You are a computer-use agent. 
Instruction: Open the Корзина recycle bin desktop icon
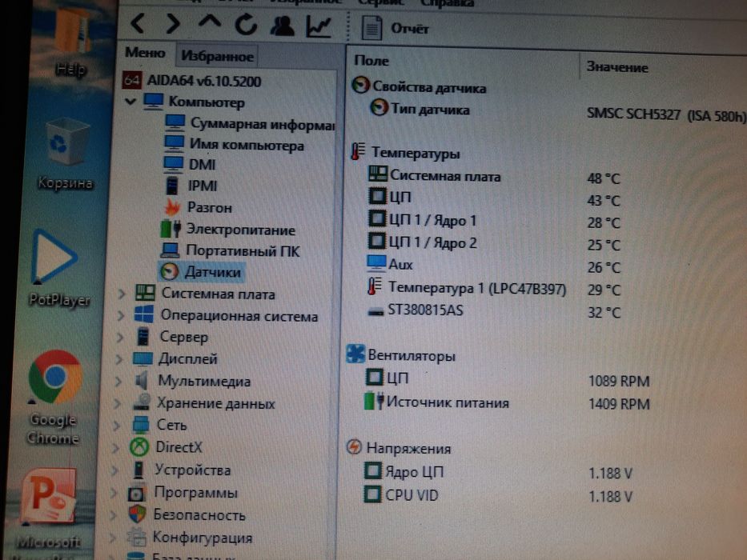click(x=66, y=154)
